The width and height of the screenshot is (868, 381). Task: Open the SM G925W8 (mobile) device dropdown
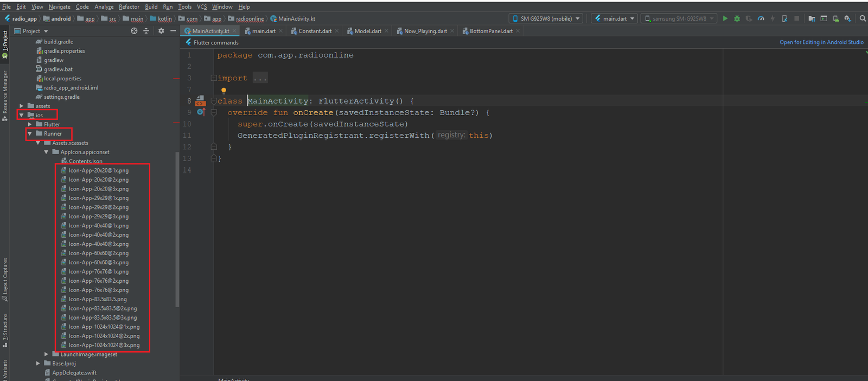(546, 18)
